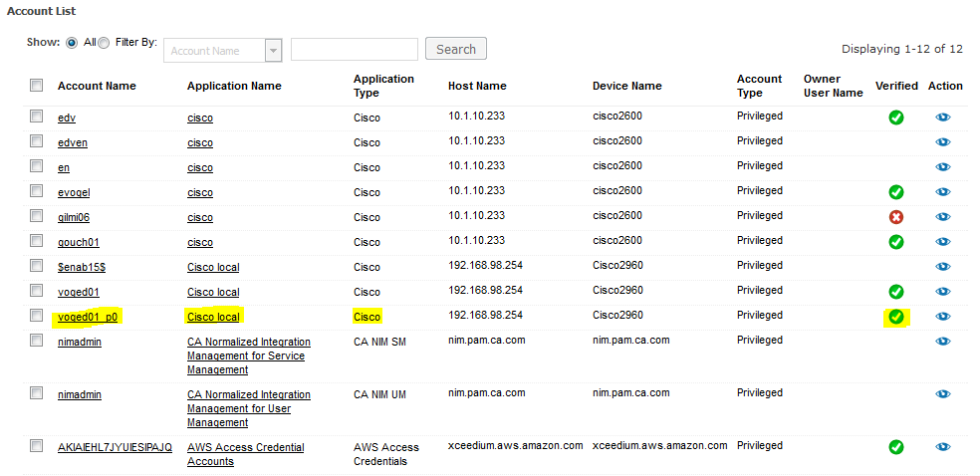Open the Account Name filter dropdown

(273, 51)
